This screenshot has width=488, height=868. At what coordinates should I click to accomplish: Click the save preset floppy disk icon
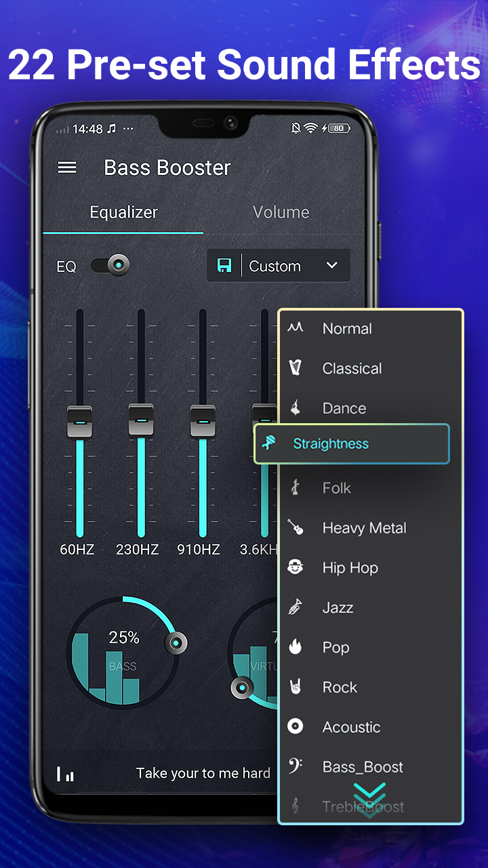tap(224, 266)
